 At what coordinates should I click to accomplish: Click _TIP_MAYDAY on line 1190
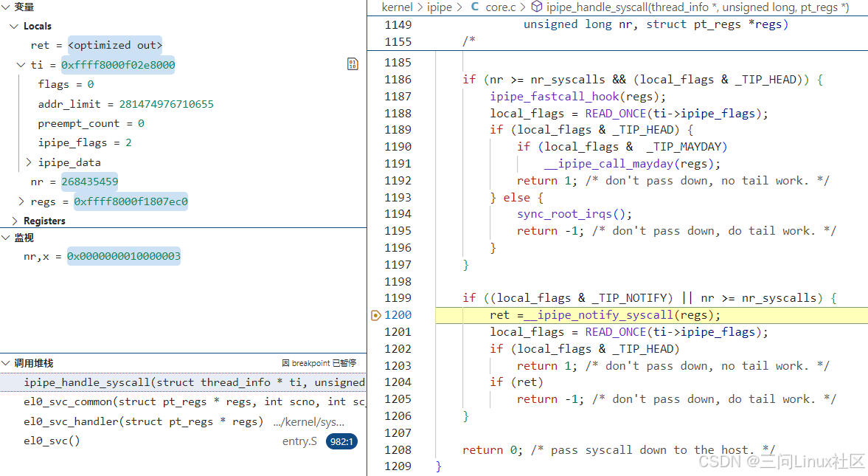(x=684, y=147)
